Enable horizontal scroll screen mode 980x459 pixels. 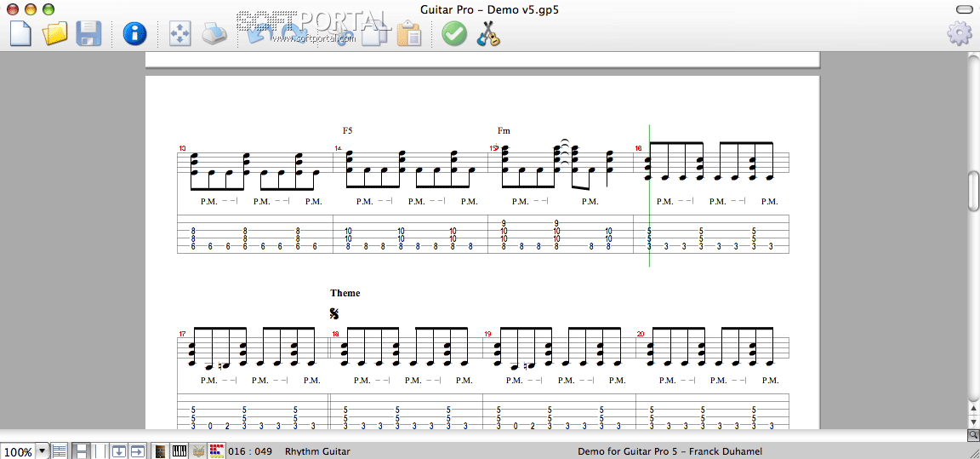click(x=139, y=450)
